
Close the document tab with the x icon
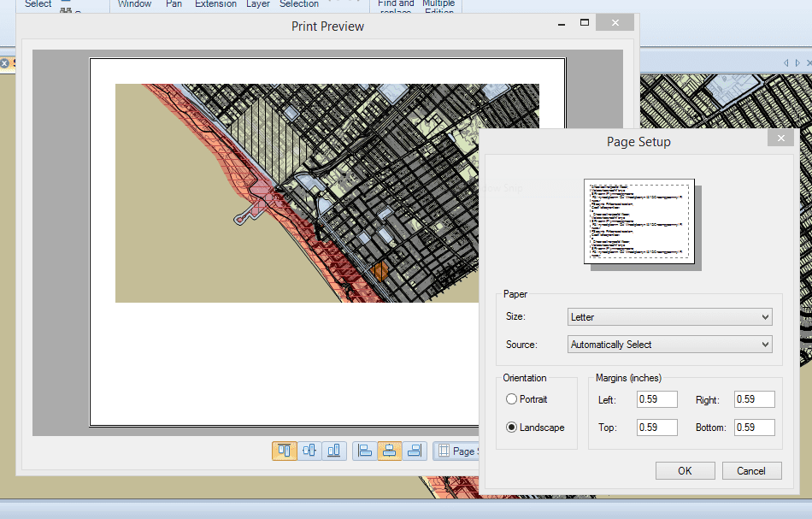[x=4, y=63]
